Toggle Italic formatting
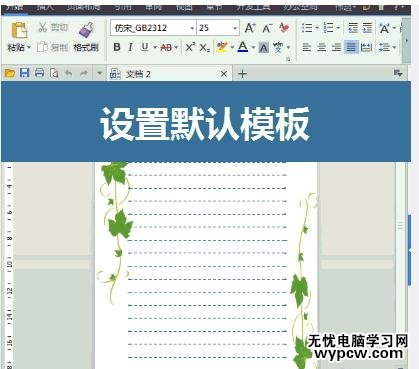The height and width of the screenshot is (369, 419). point(130,47)
